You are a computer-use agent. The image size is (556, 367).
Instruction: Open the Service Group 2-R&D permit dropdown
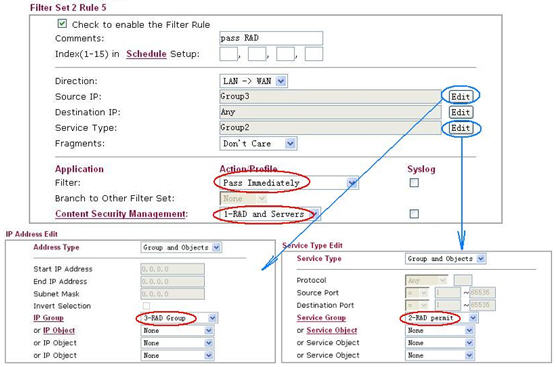441,318
